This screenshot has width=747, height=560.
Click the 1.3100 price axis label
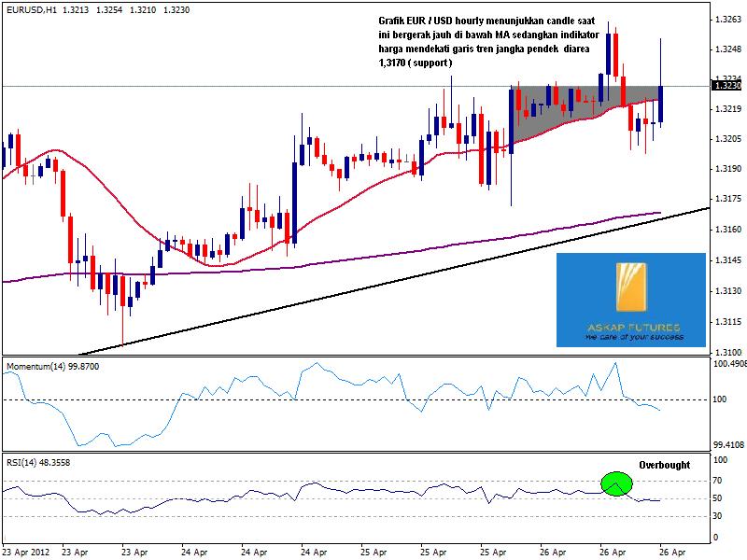pos(726,352)
